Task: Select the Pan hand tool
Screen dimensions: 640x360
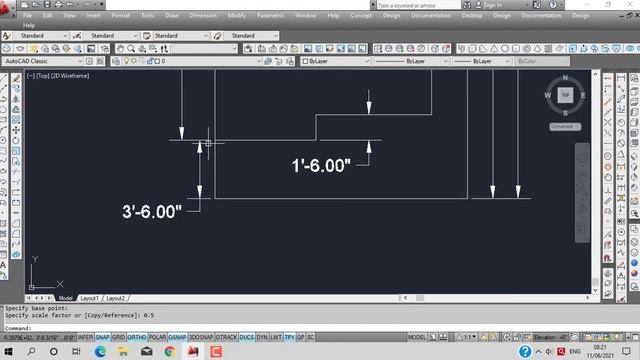Action: pyautogui.click(x=120, y=49)
